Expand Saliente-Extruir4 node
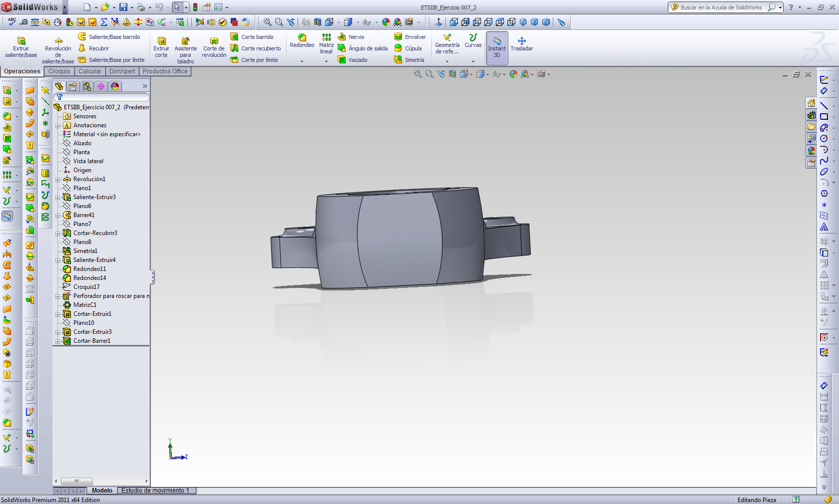The image size is (839, 504). coord(58,260)
